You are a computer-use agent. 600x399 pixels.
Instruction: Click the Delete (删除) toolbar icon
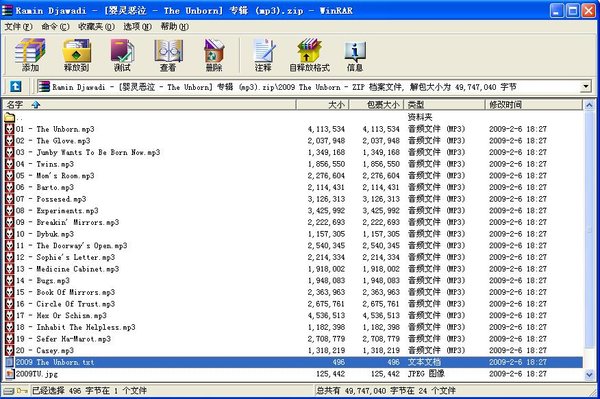click(x=214, y=55)
